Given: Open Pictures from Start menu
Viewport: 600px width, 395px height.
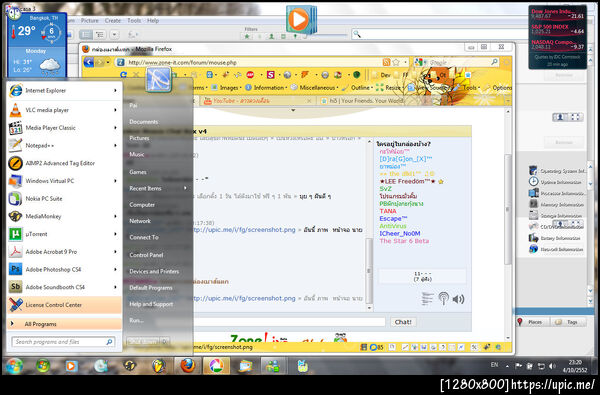Looking at the screenshot, I should point(139,138).
